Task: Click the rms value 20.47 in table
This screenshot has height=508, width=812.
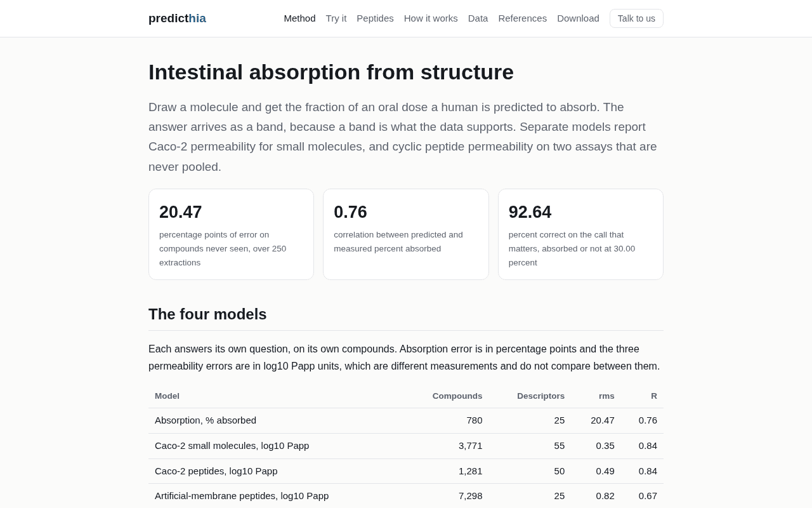Action: 603,420
